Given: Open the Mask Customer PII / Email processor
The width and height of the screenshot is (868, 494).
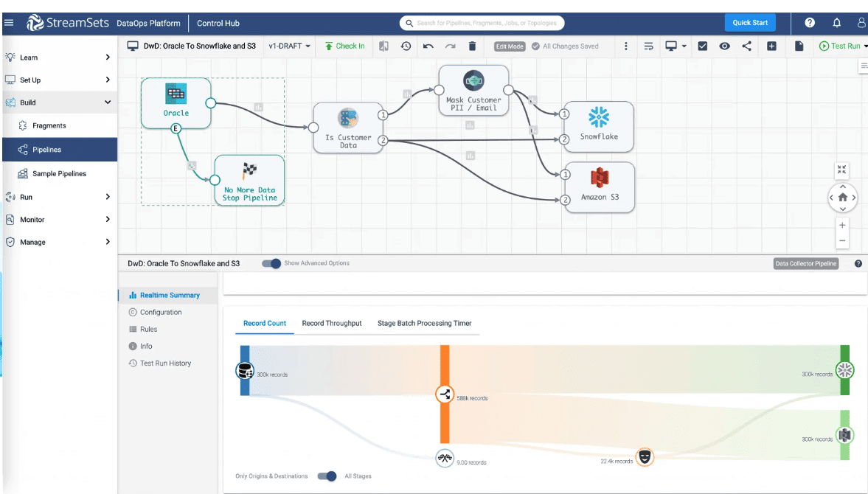Looking at the screenshot, I should click(473, 90).
